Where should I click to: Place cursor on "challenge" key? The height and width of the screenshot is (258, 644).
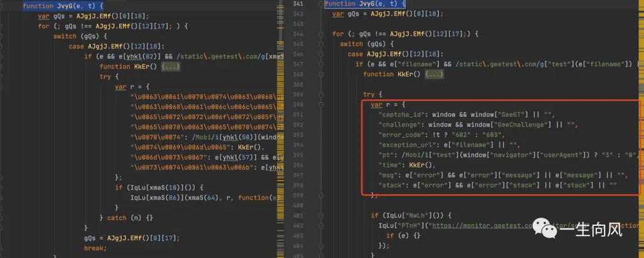[400, 125]
